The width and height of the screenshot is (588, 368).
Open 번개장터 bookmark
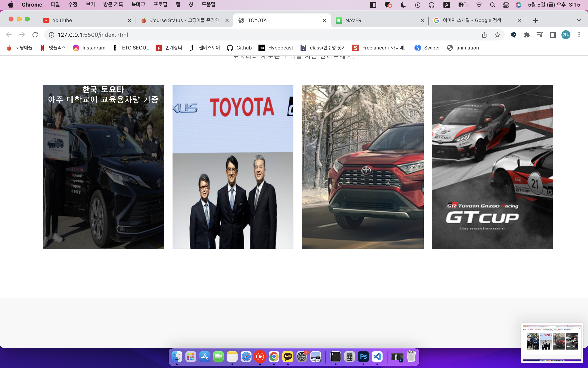pos(169,48)
